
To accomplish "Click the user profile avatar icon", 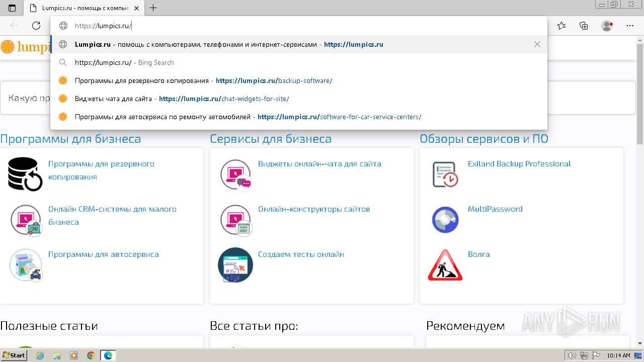I will pyautogui.click(x=607, y=26).
